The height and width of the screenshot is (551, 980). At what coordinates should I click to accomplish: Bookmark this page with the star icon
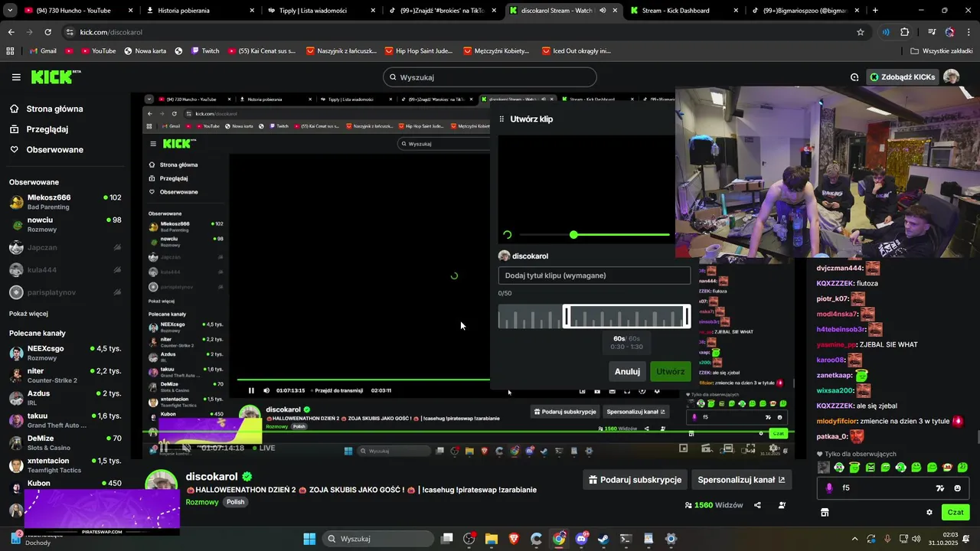tap(861, 32)
